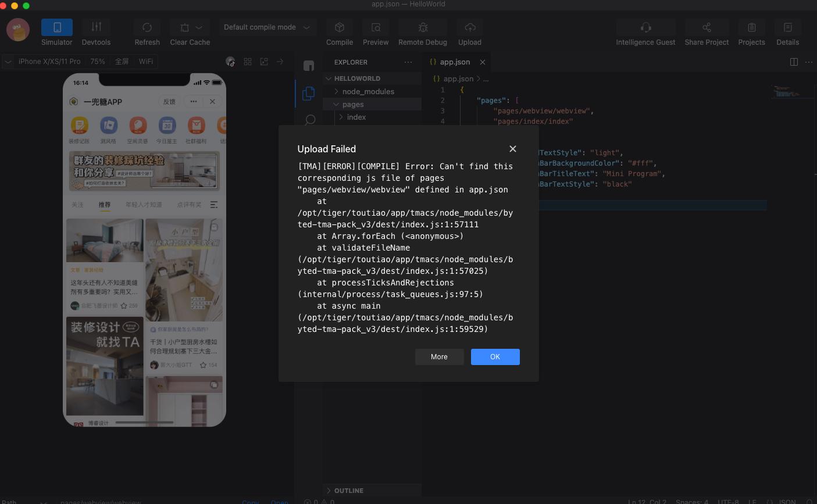Open the Details panel
817x504 pixels.
pos(788,27)
